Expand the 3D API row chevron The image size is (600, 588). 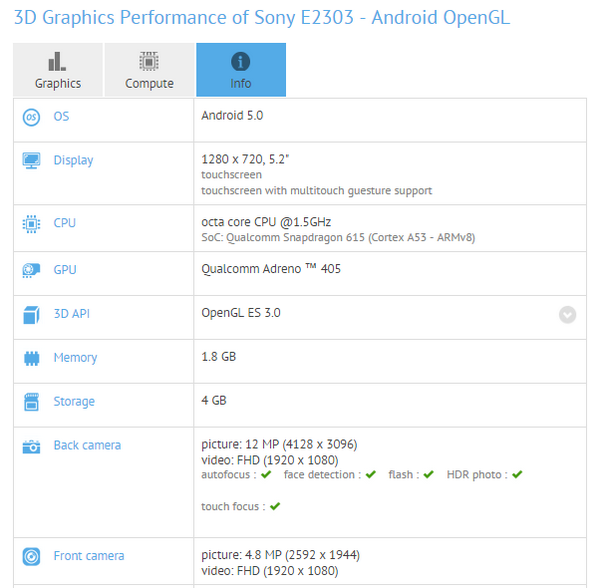[567, 315]
